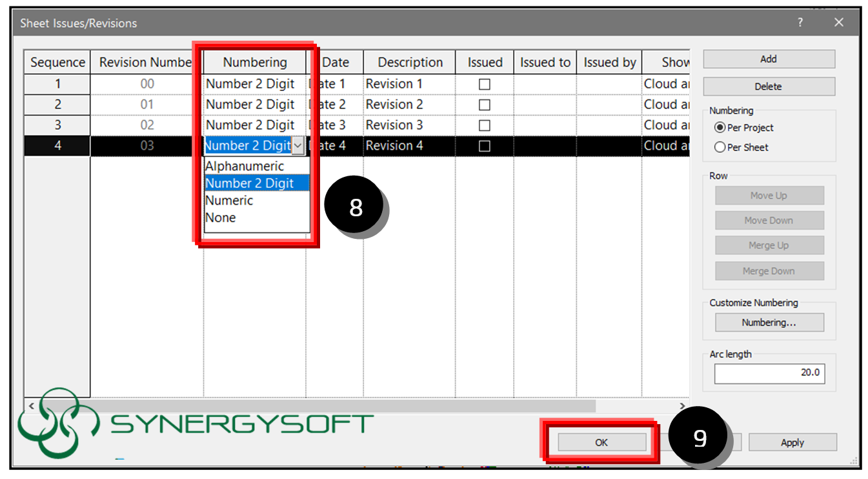Select Alphanumeric from the numbering dropdown
This screenshot has width=868, height=479.
tap(244, 166)
